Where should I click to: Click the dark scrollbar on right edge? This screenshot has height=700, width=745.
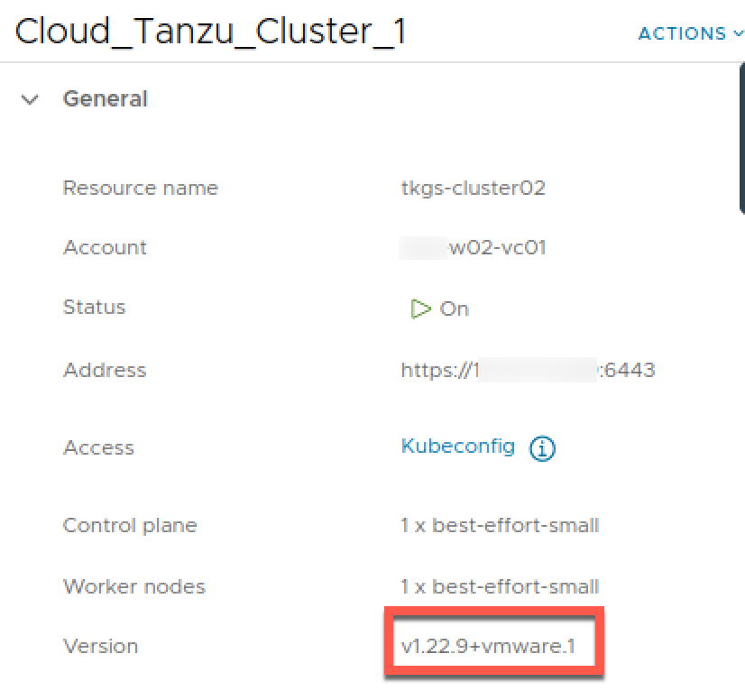pos(741,138)
